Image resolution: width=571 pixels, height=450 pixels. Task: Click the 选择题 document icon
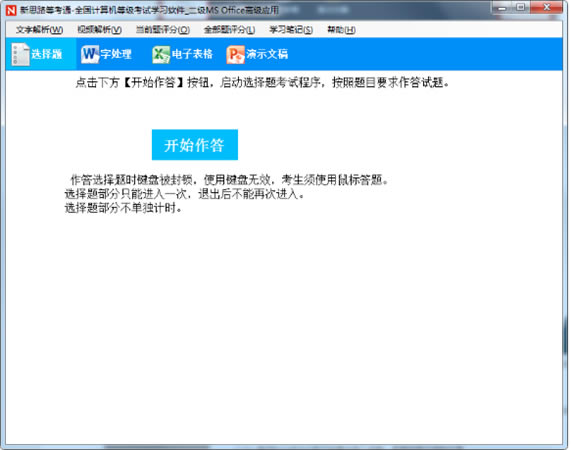20,54
